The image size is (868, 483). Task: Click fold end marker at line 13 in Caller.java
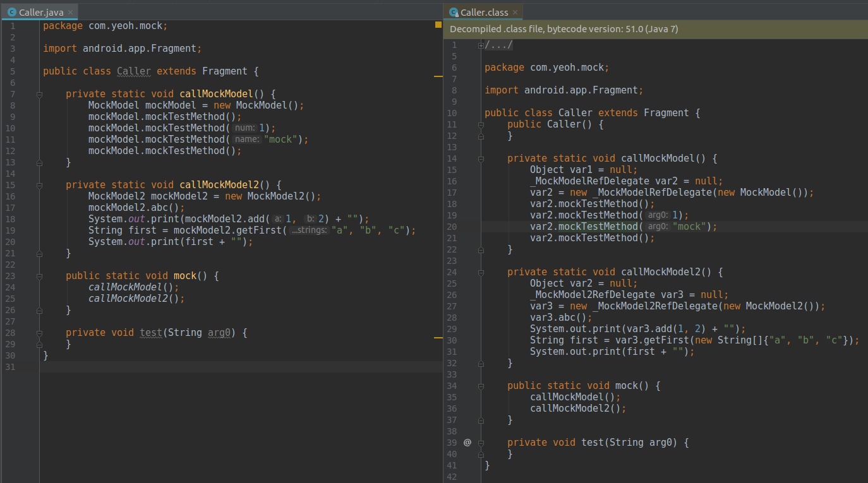39,162
